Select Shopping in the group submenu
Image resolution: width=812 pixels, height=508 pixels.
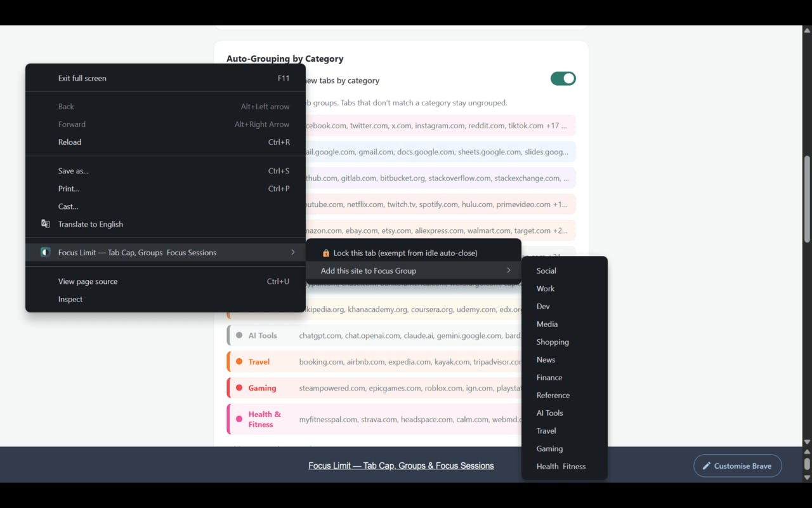[565, 342]
